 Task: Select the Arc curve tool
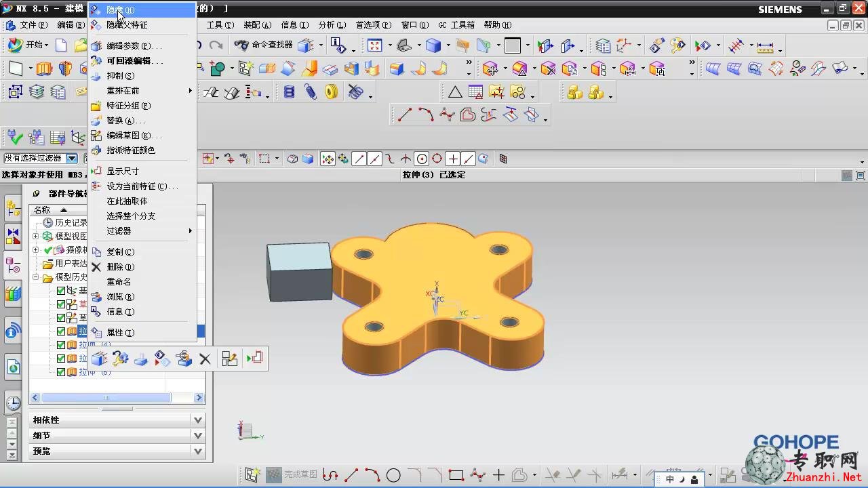click(x=425, y=115)
